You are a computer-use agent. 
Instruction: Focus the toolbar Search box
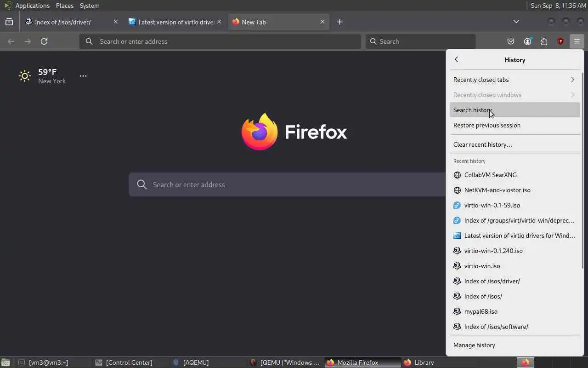(421, 41)
